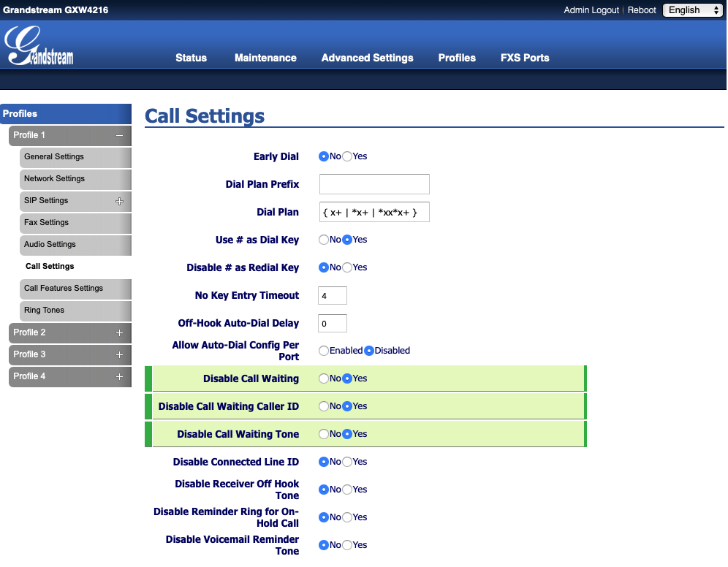Open the Ring Tones settings

[44, 311]
